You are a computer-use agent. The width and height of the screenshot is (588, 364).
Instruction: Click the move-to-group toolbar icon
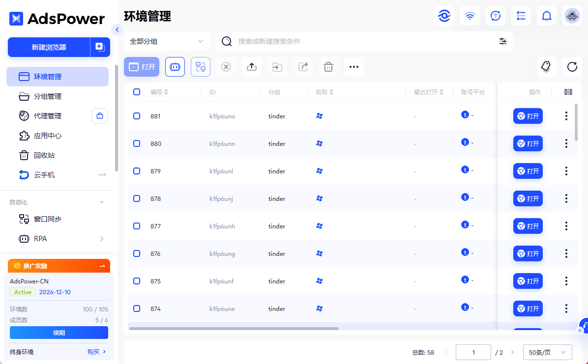[277, 67]
